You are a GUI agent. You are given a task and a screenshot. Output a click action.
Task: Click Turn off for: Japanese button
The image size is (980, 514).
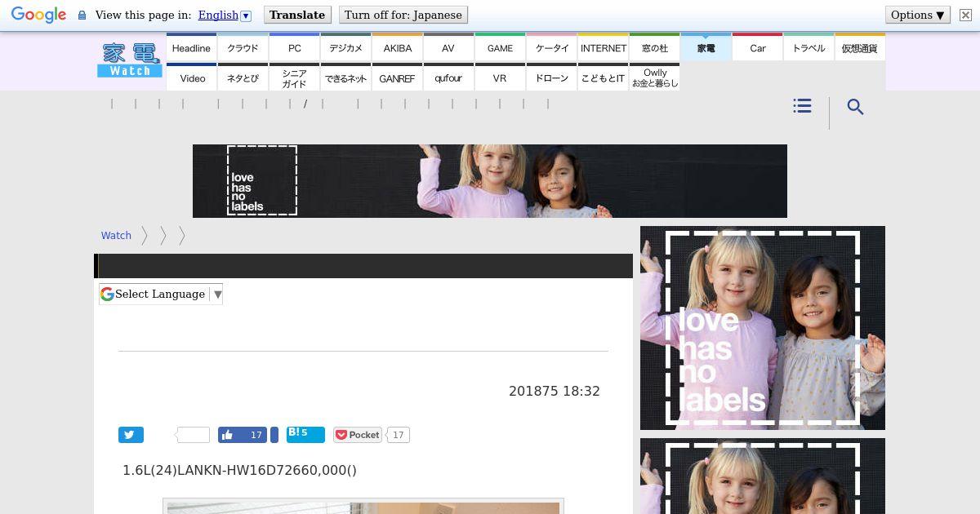pos(403,15)
